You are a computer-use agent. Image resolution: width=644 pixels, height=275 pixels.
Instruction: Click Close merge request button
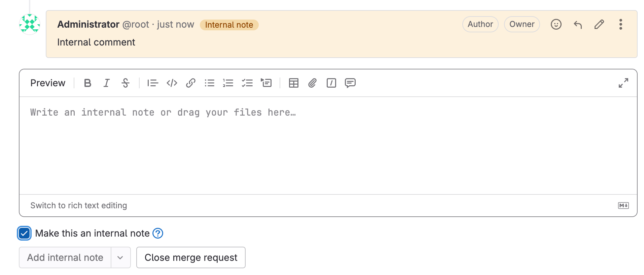tap(191, 257)
